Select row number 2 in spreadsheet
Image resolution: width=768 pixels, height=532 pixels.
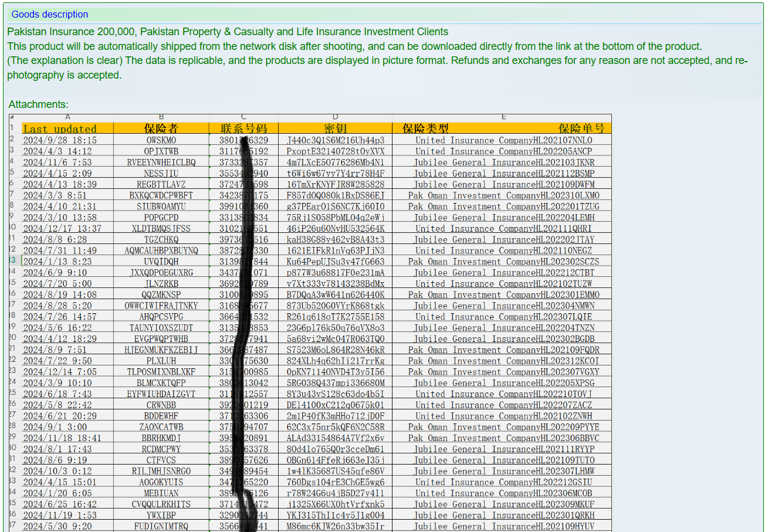click(12, 140)
